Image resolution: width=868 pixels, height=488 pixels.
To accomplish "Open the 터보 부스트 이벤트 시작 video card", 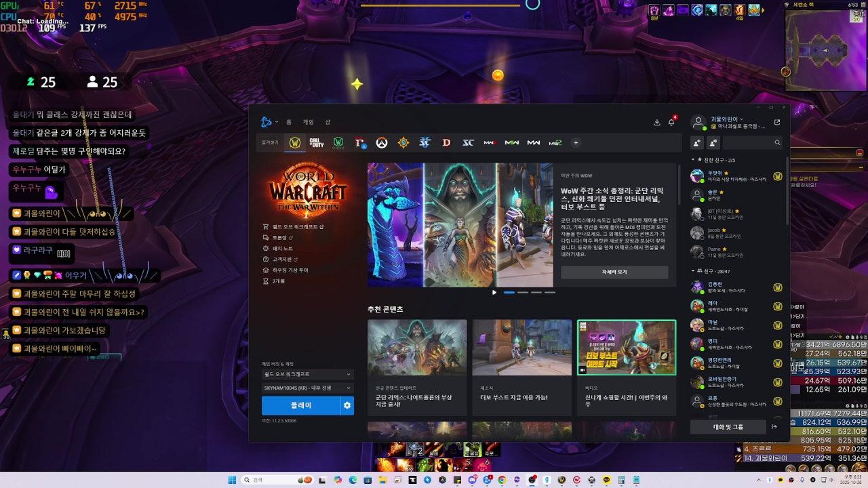I will [x=627, y=367].
